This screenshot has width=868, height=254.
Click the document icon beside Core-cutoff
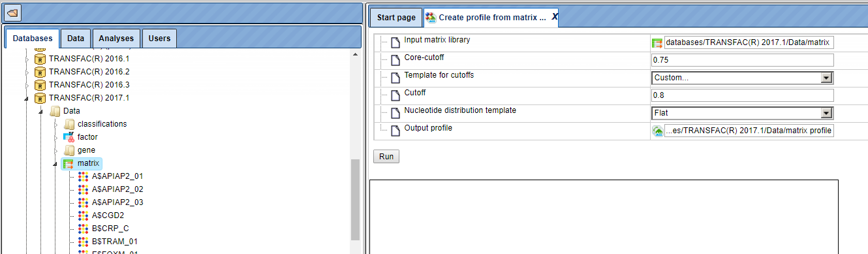click(395, 61)
